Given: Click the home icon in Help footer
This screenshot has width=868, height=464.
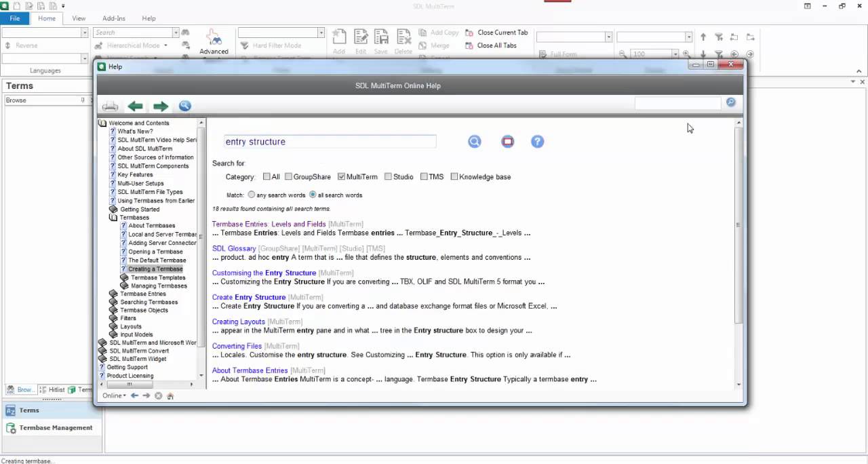Looking at the screenshot, I should coord(170,395).
